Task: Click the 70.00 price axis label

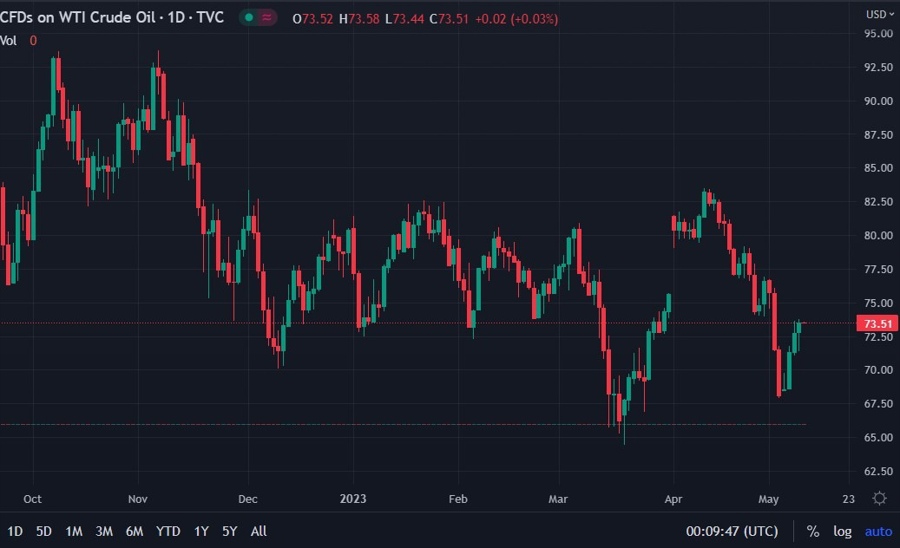Action: point(878,370)
